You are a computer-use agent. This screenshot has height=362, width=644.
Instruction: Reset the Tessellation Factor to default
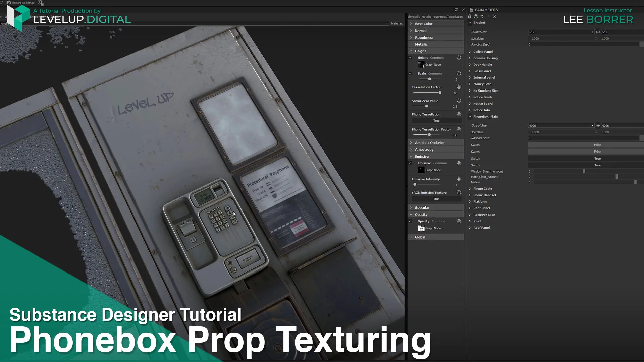point(459,87)
